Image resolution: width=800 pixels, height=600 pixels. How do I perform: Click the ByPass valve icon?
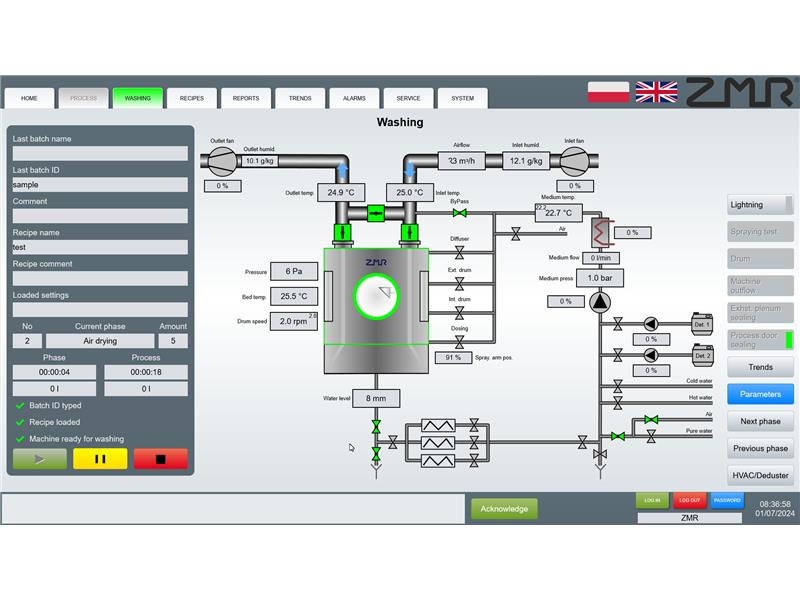click(459, 212)
